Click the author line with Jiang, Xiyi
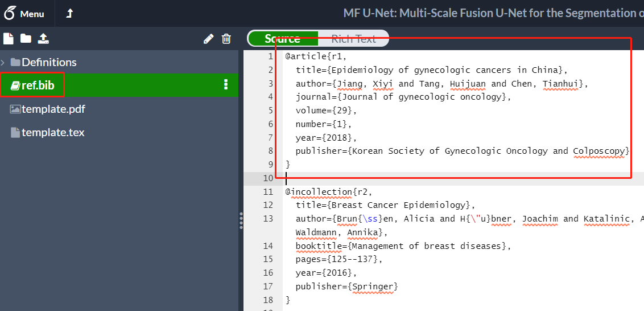 pos(442,84)
